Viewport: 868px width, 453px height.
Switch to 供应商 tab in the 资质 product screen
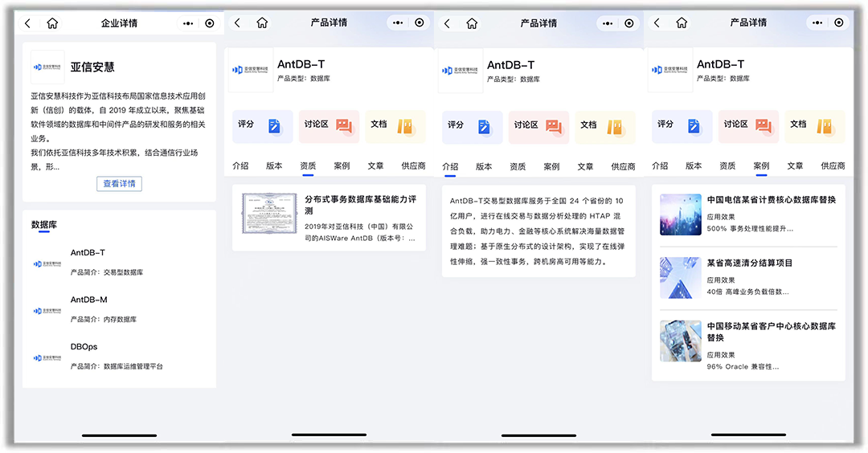click(413, 166)
